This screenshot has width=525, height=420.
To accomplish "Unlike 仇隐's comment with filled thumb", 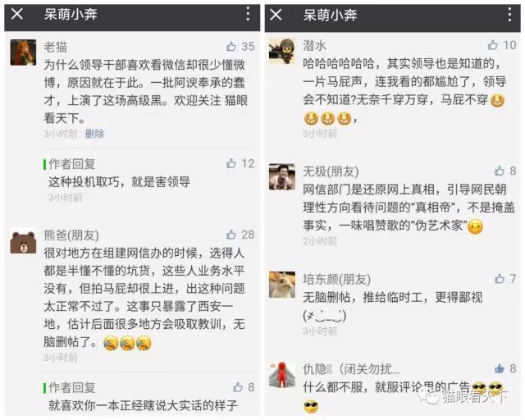I will point(500,368).
